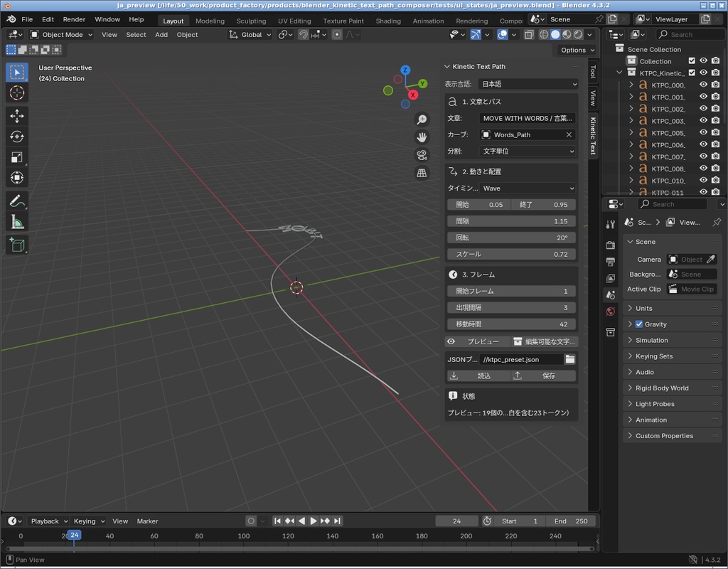Click the プレビュー preview button
Screen dimensions: 728x569
(x=478, y=342)
